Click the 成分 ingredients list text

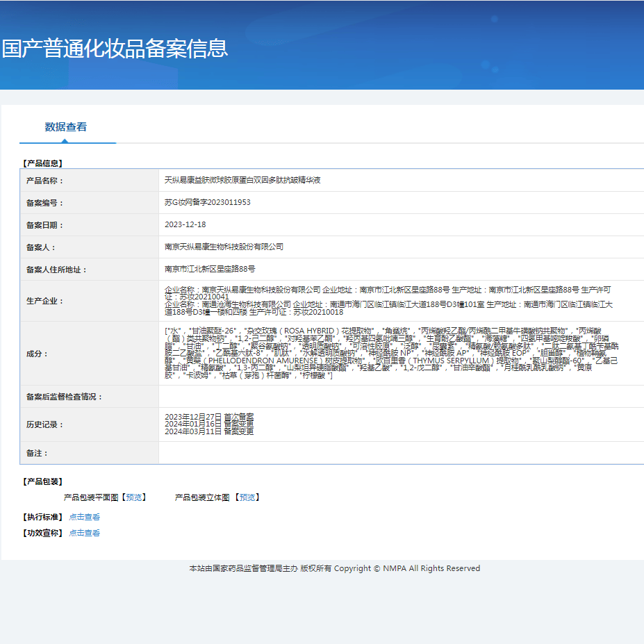(389, 353)
